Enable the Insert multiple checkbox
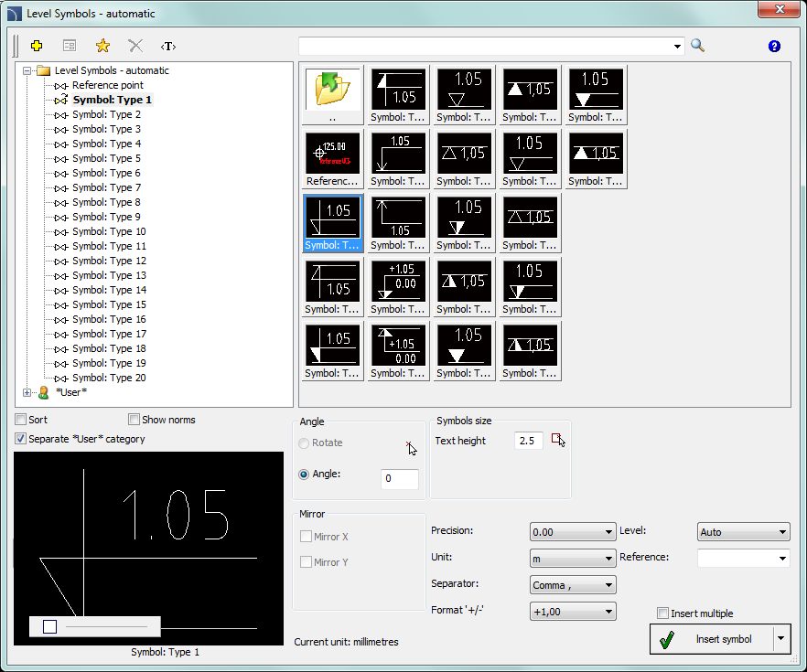Screen dimensions: 807x672 pos(663,613)
